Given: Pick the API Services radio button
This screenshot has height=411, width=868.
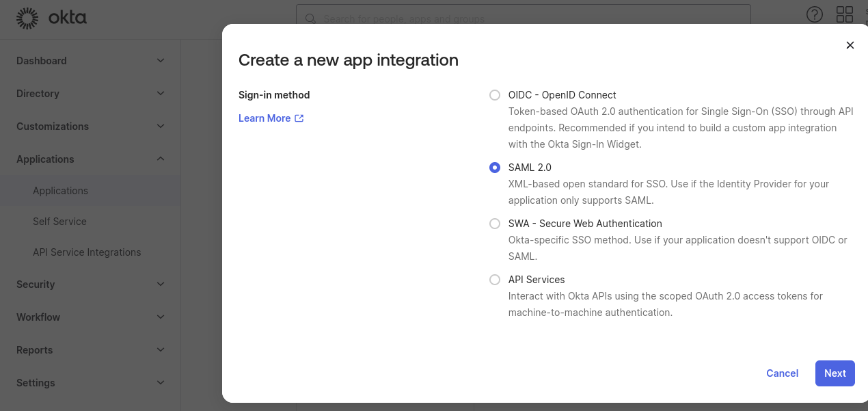Looking at the screenshot, I should tap(495, 280).
